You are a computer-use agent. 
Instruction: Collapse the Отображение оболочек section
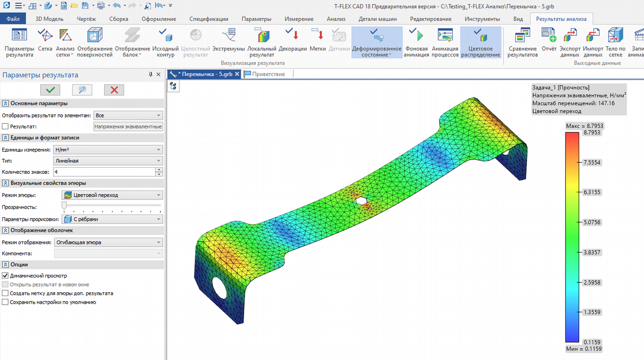pos(5,230)
